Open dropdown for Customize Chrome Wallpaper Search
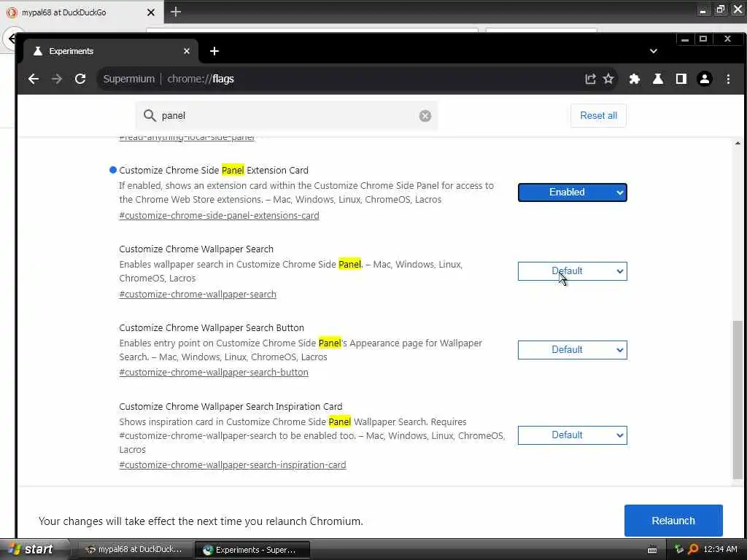This screenshot has width=747, height=560. click(572, 271)
